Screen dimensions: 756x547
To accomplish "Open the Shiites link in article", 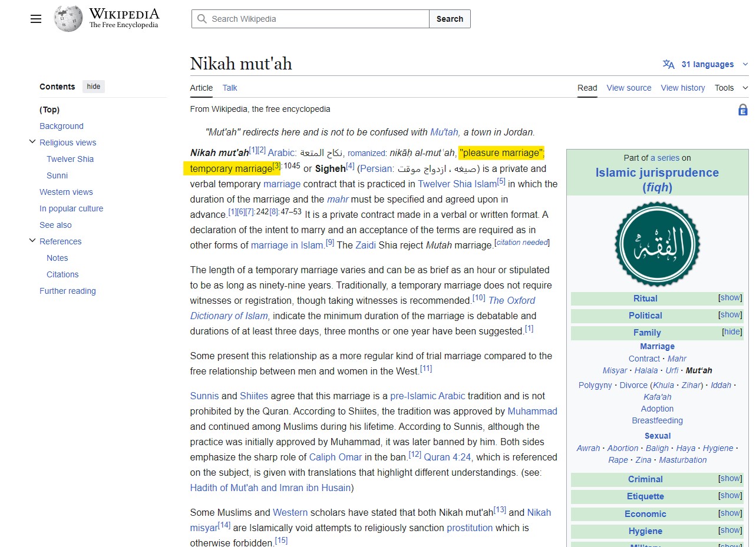I will pyautogui.click(x=254, y=396).
